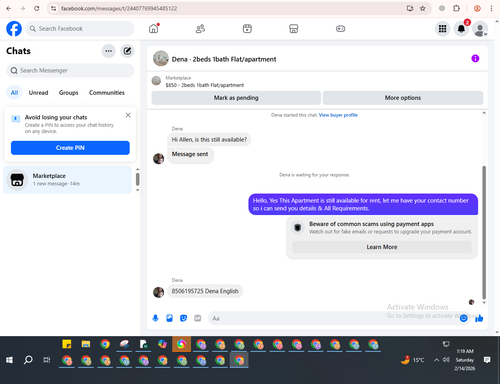Click Dena's conversation avatar in header
Screen dimensions: 500x384
pos(161,59)
